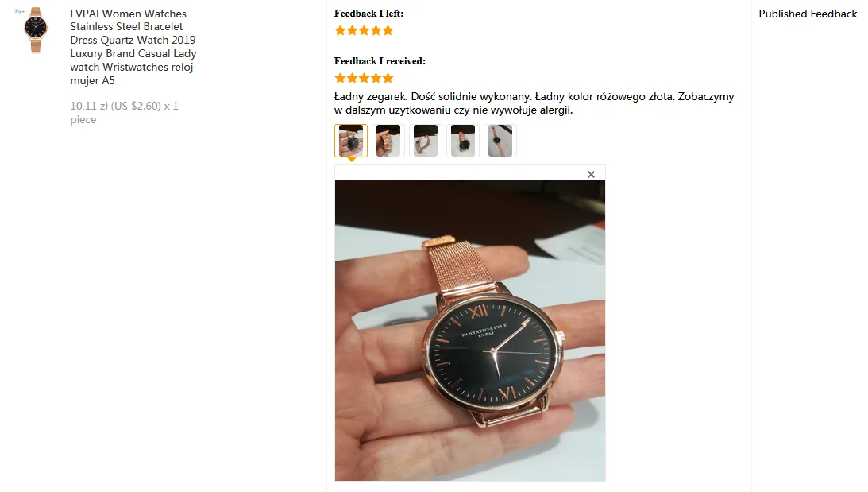Screen dimensions: 868x492
Task: View third review photo of watch lying sideways
Action: tap(426, 141)
